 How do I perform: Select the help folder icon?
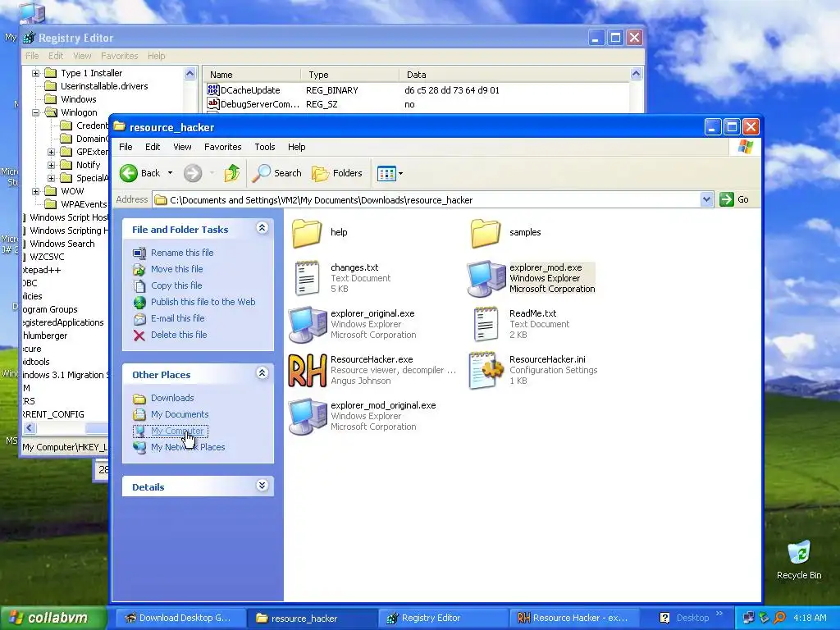[x=307, y=233]
